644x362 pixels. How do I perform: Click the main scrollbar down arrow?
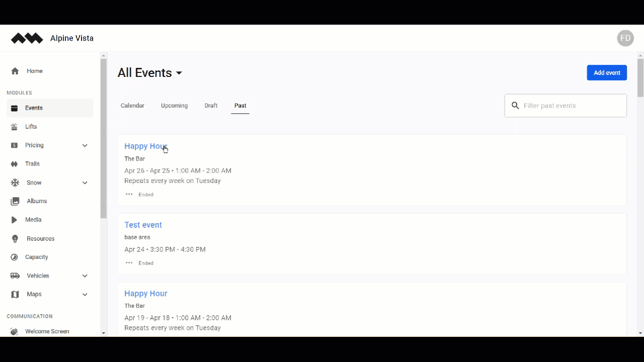coord(640,333)
